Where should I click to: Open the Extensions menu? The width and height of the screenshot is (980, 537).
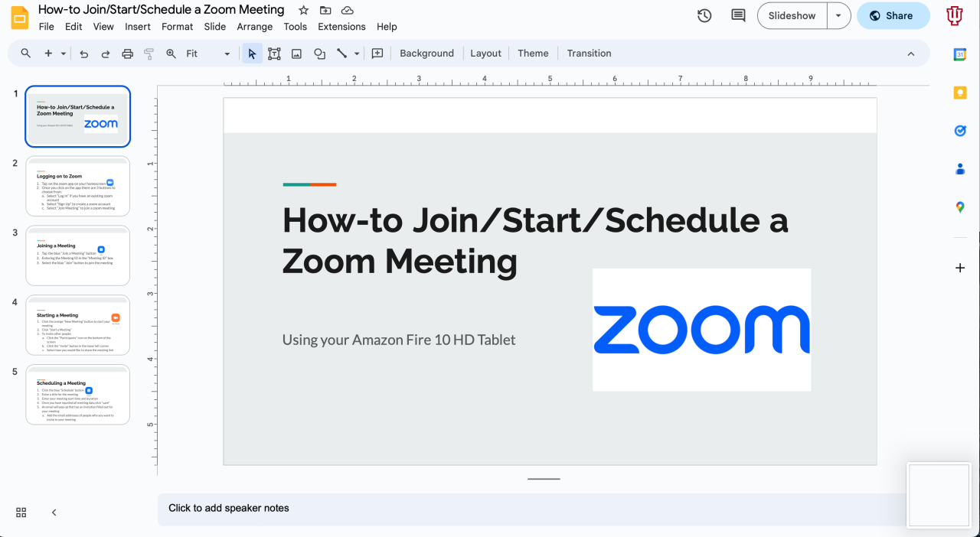[x=342, y=27]
